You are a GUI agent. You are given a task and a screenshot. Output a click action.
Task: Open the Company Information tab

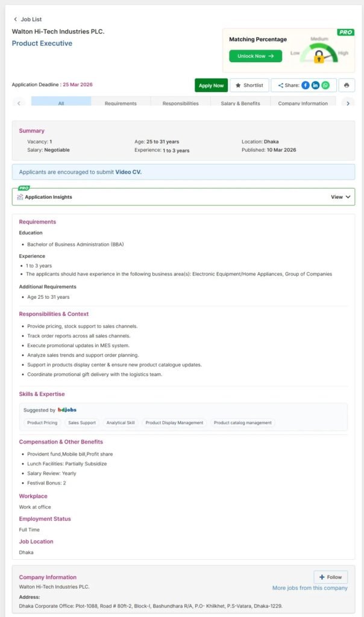(x=303, y=103)
